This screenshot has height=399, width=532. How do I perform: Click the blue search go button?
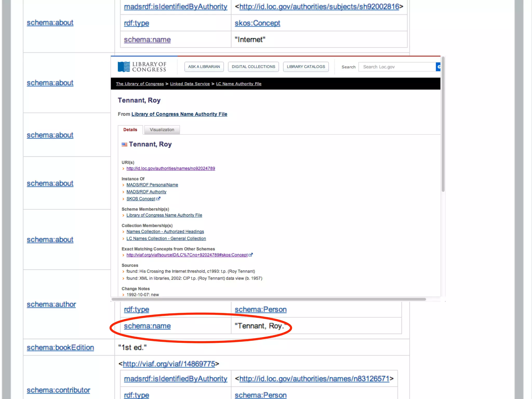pyautogui.click(x=438, y=67)
